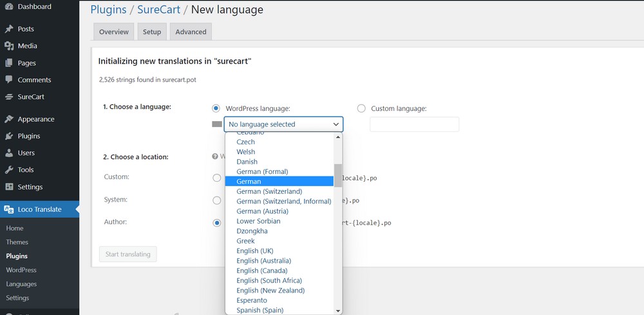
Task: Pick Lower Sorbian option
Action: pos(279,221)
